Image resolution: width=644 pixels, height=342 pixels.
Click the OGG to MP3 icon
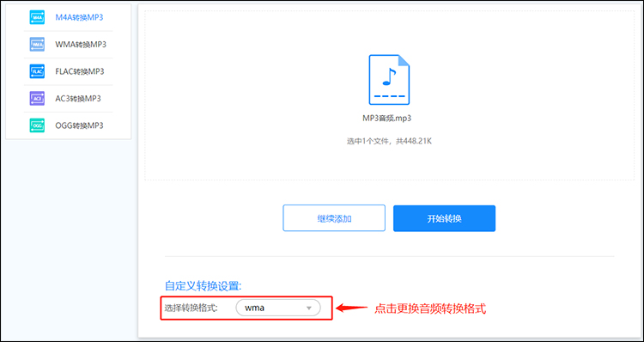(37, 125)
